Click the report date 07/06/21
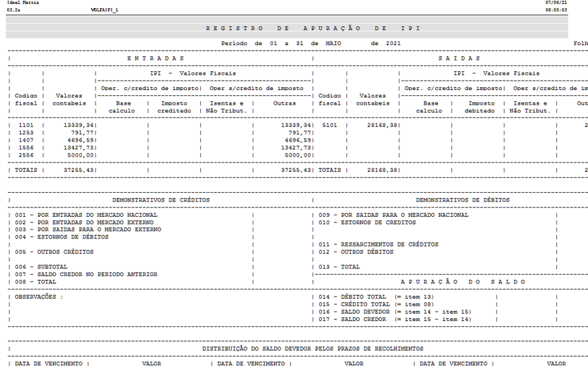Screen dimensions: 588x368 556,3
